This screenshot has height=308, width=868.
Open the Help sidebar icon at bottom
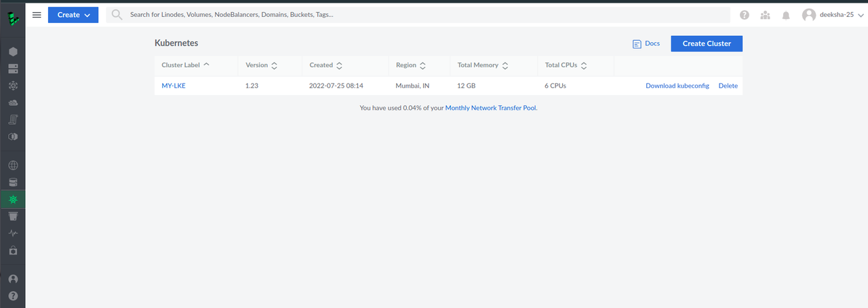click(x=13, y=296)
